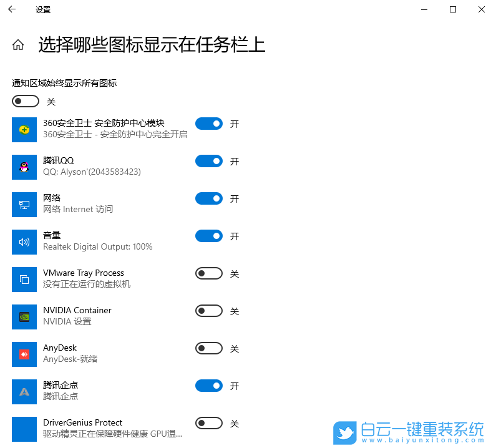Screen dimensions: 491x448
Task: Turn off the 360安全卫士 tray icon toggle
Action: pos(209,124)
